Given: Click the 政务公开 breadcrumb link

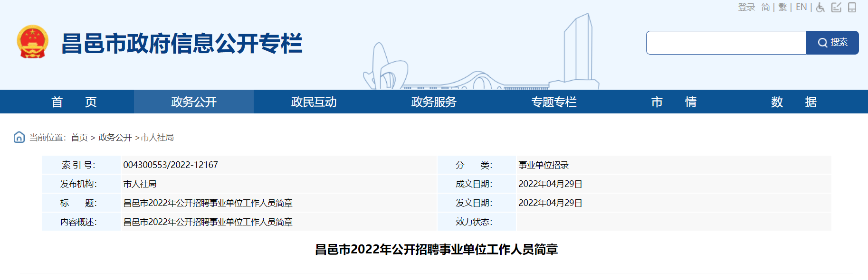Looking at the screenshot, I should [x=115, y=138].
